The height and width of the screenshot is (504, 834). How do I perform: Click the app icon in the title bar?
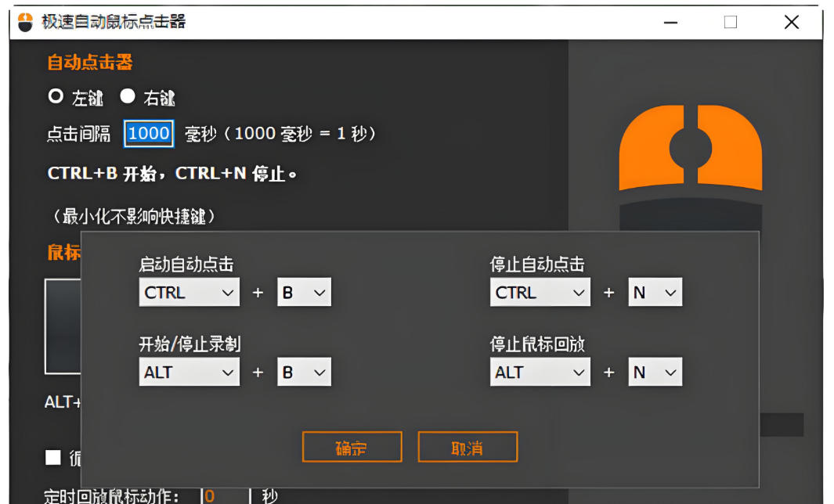(23, 22)
